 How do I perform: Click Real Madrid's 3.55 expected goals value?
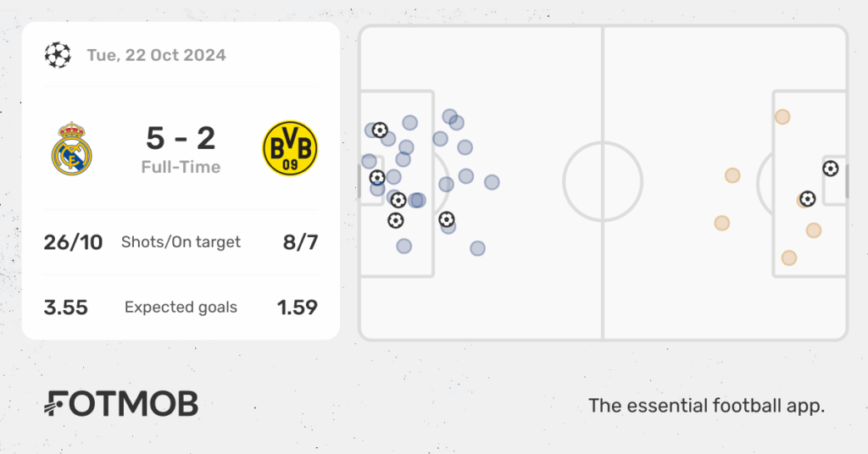[x=66, y=307]
